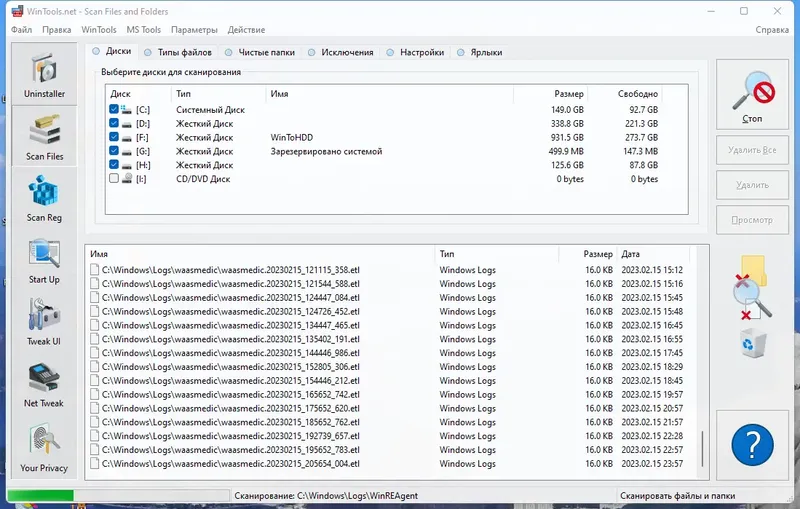Open the Справка menu

(x=772, y=30)
